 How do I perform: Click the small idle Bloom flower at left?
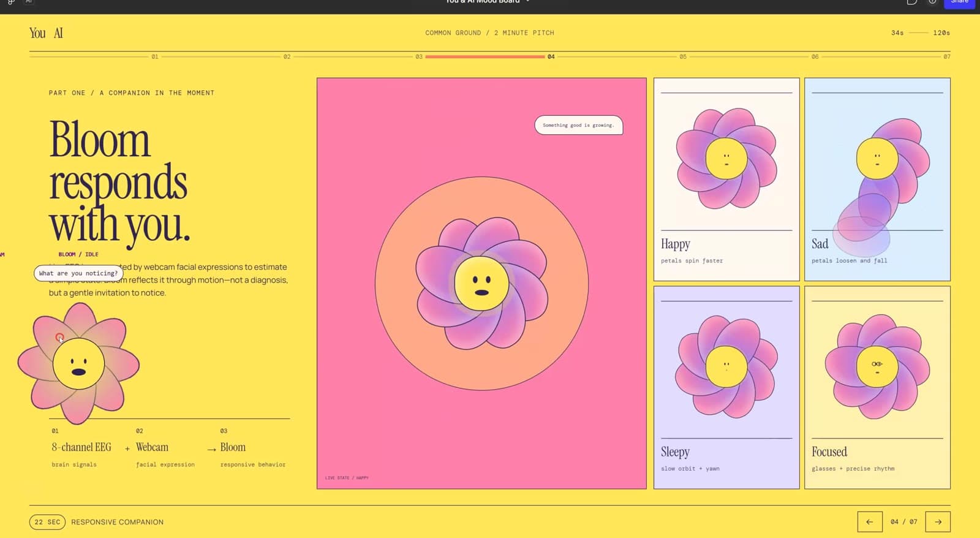(x=78, y=363)
